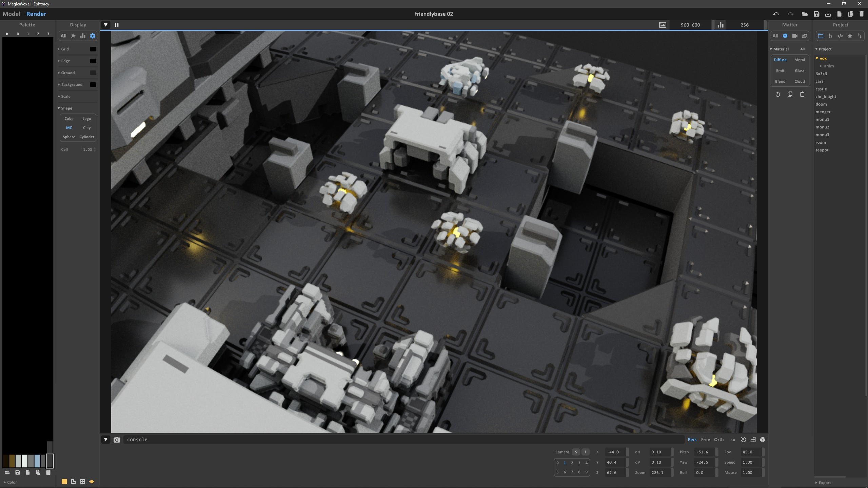Screen dimensions: 868x488
Task: Click the redo arrow in the top toolbar
Action: click(790, 14)
